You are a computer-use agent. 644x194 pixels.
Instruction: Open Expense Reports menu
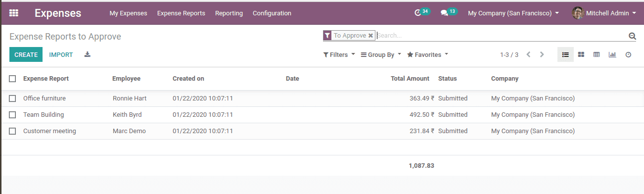click(181, 13)
